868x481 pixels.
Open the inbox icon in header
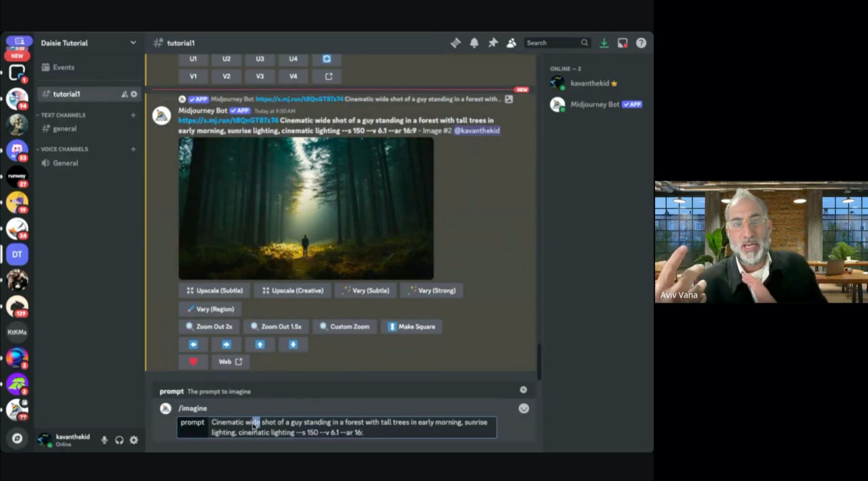(623, 43)
